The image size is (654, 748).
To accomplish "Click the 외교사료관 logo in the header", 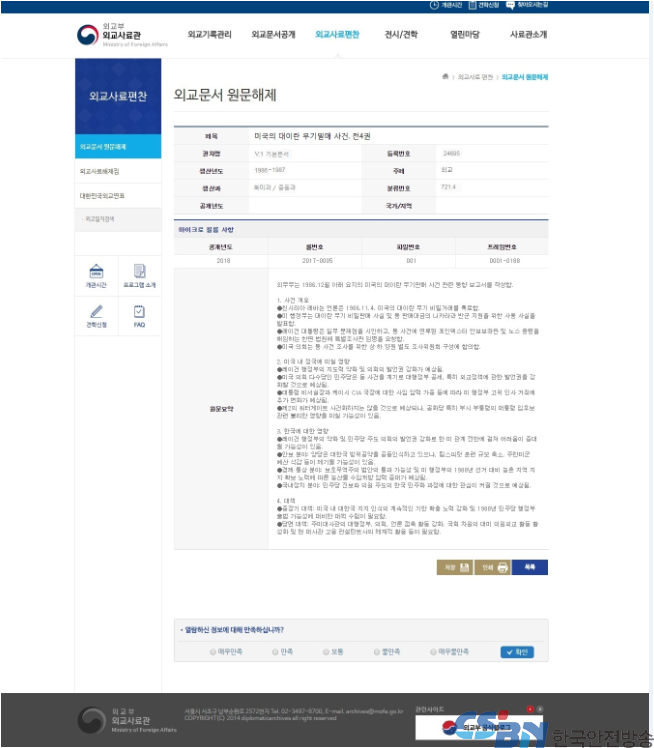I will [x=122, y=35].
